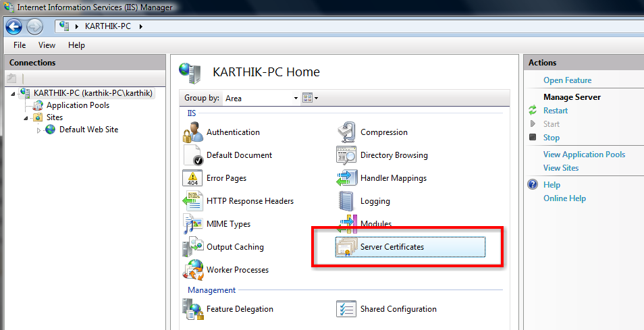
Task: Click KARTHIK-PC in the address breadcrumb
Action: click(x=107, y=26)
